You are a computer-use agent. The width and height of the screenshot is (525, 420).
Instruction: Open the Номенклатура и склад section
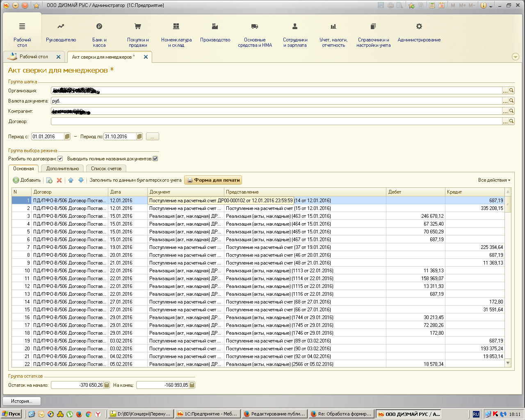point(176,35)
